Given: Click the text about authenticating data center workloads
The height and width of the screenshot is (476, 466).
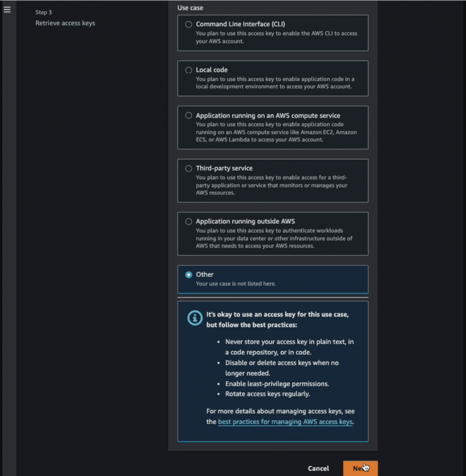Looking at the screenshot, I should (x=274, y=238).
